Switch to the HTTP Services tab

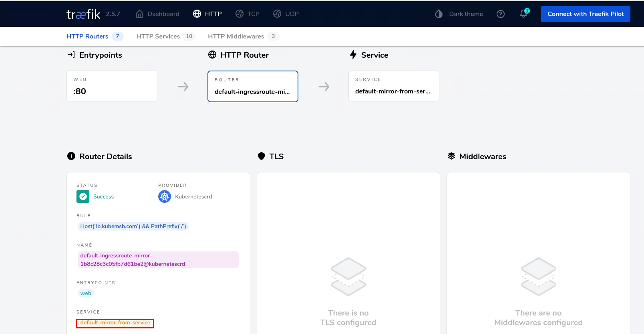pyautogui.click(x=158, y=36)
